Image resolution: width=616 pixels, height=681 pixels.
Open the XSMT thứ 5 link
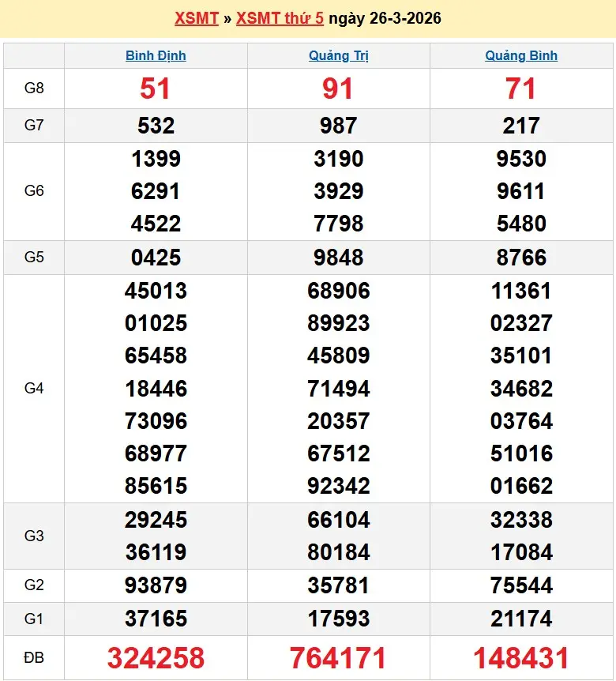[280, 18]
